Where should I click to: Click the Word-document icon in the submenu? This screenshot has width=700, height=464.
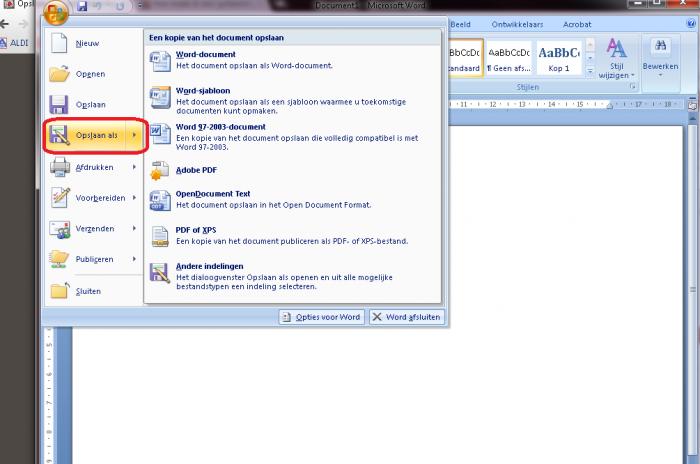click(160, 61)
